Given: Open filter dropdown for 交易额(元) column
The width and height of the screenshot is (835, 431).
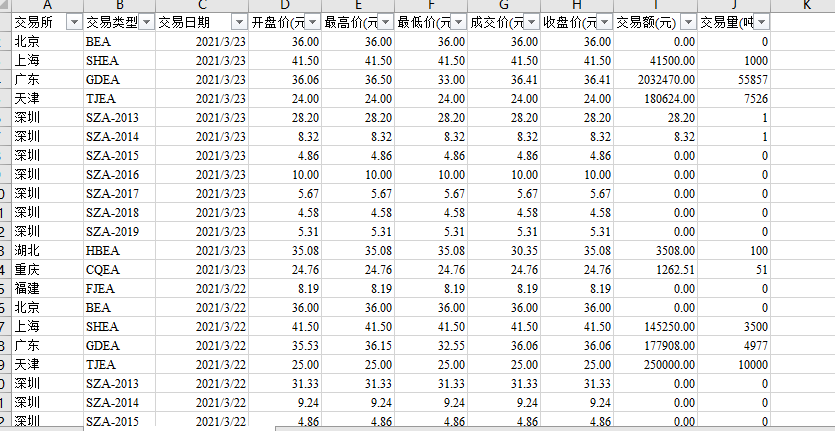Looking at the screenshot, I should click(x=689, y=22).
